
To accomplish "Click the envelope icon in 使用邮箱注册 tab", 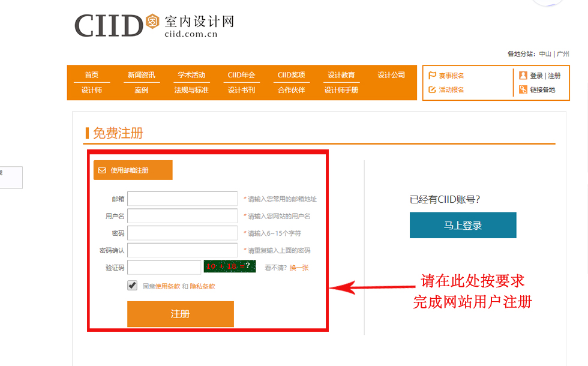I will (x=102, y=170).
